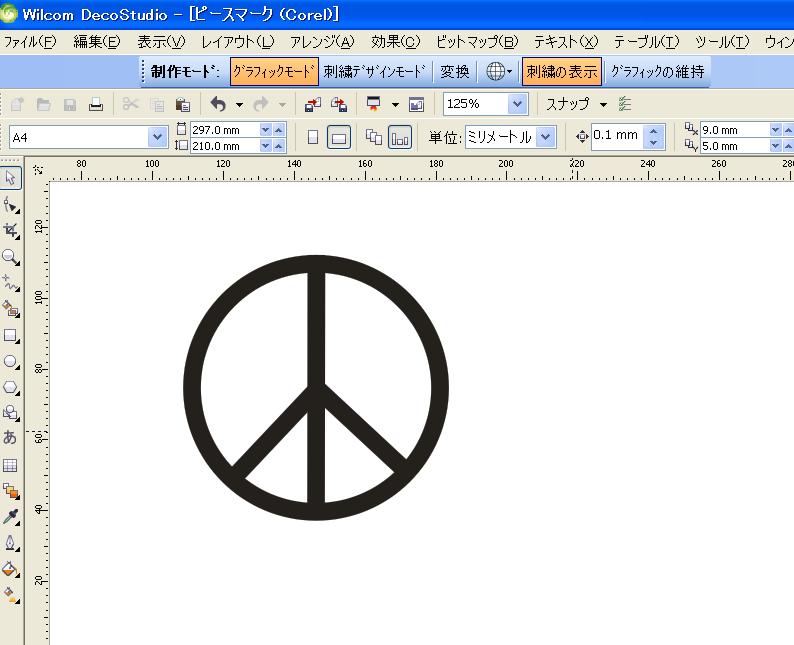
Task: Pick the Ellipse tool
Action: tap(10, 362)
